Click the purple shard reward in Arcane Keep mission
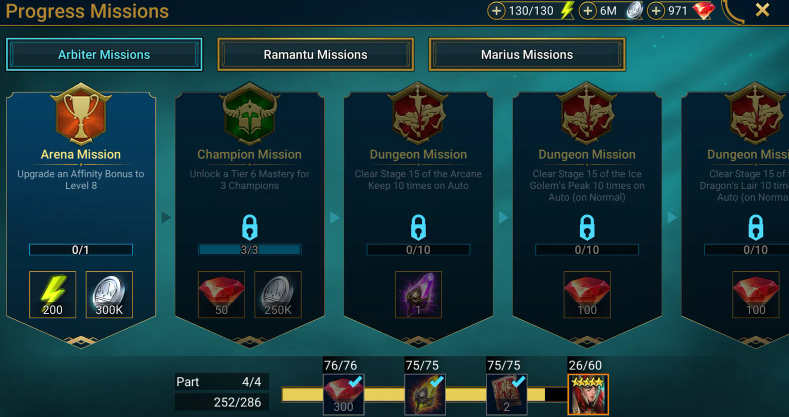This screenshot has height=417, width=789. [418, 294]
